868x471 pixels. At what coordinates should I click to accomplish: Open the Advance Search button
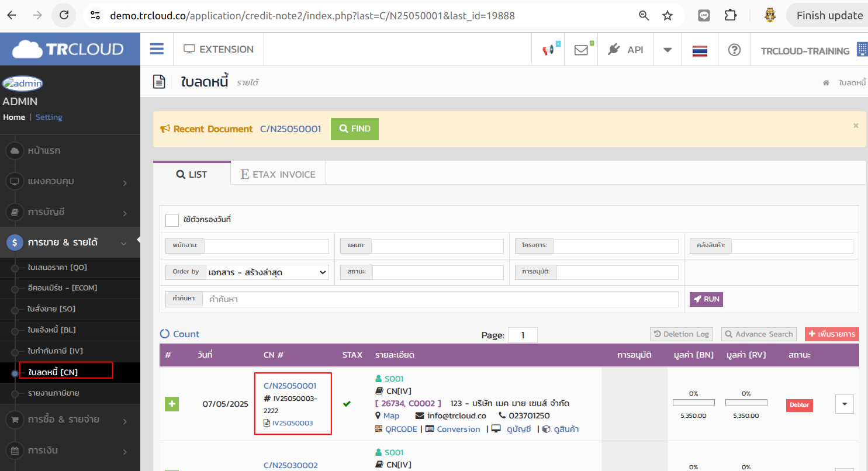point(759,334)
